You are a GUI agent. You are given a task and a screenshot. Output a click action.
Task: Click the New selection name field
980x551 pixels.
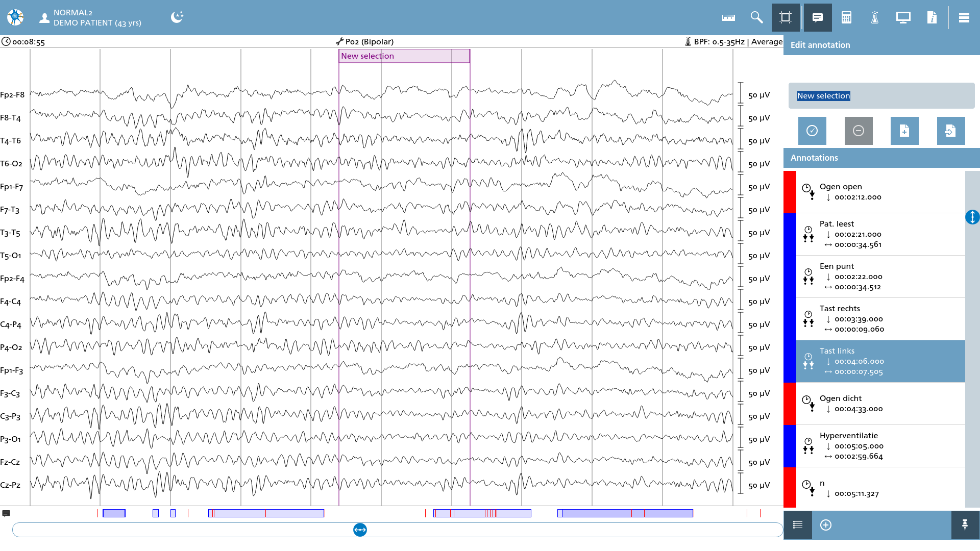pos(881,96)
